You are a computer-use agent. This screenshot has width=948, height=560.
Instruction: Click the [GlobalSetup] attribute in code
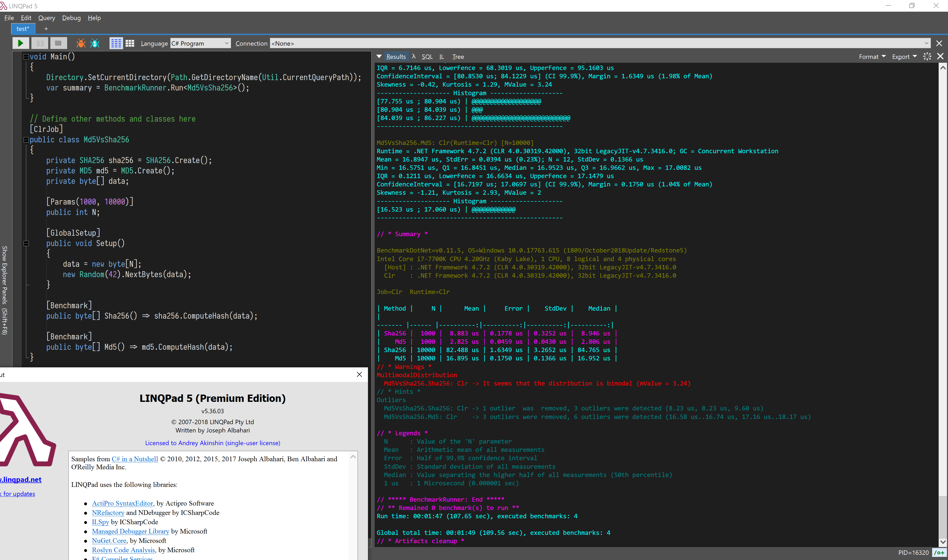(73, 233)
